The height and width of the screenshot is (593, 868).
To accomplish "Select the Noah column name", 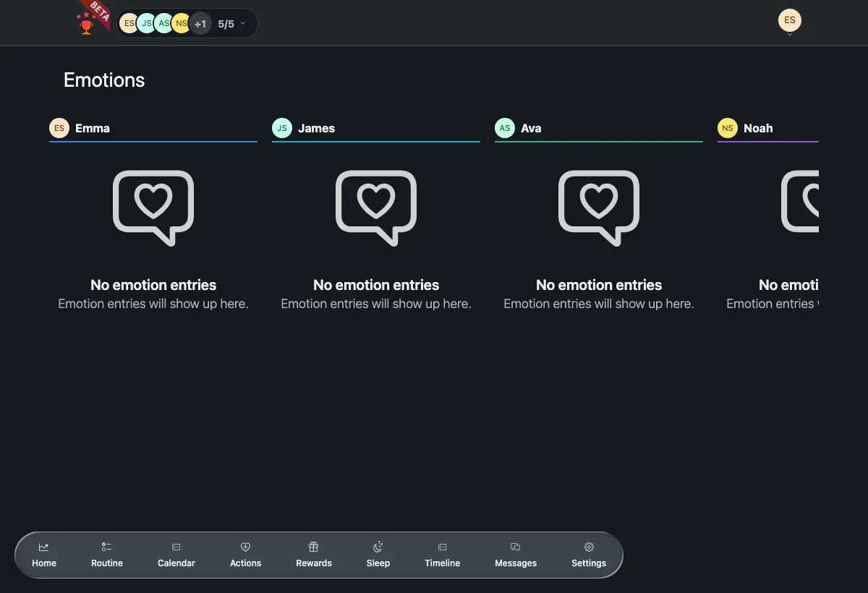I will (x=758, y=128).
